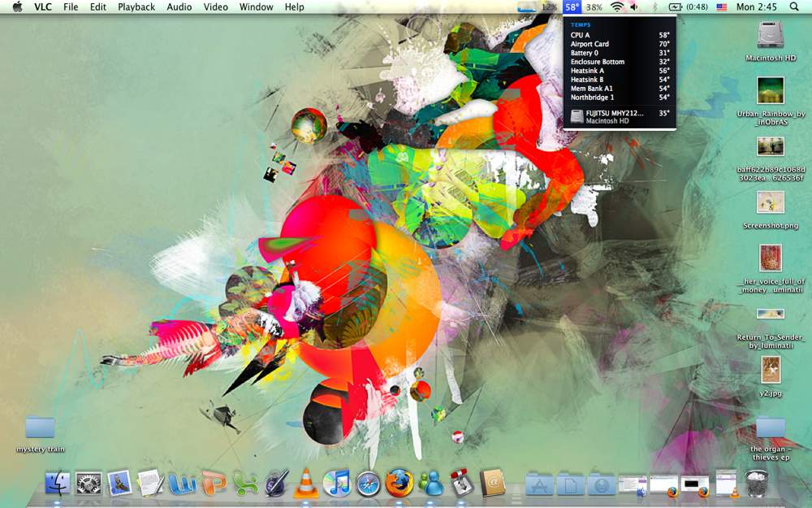Open the Audio menu
Viewport: 812px width, 508px height.
point(179,7)
